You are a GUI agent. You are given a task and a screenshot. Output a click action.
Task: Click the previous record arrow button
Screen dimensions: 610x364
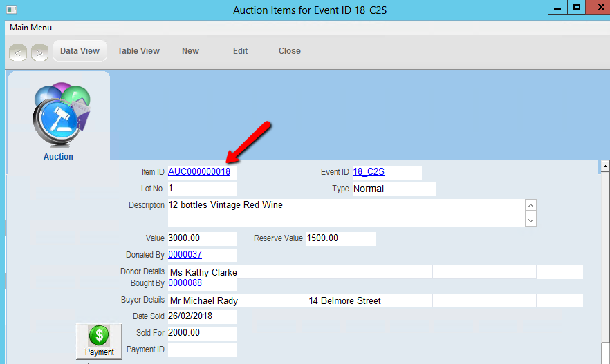click(x=18, y=52)
